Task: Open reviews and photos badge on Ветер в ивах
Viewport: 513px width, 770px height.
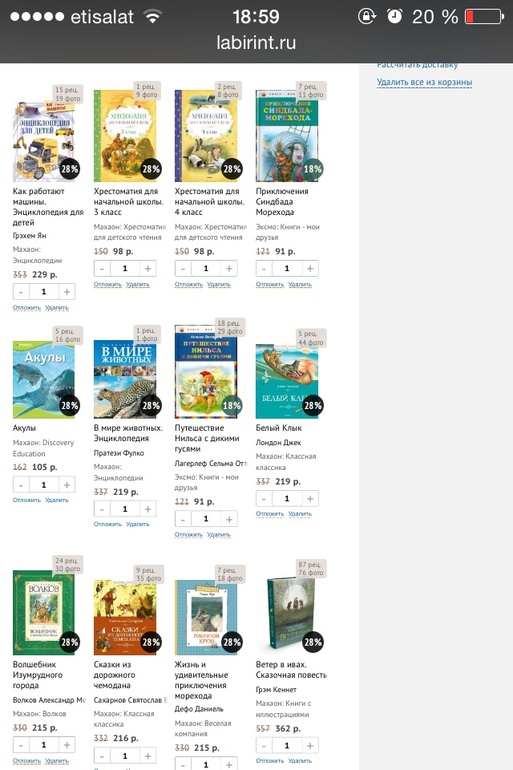Action: point(310,569)
